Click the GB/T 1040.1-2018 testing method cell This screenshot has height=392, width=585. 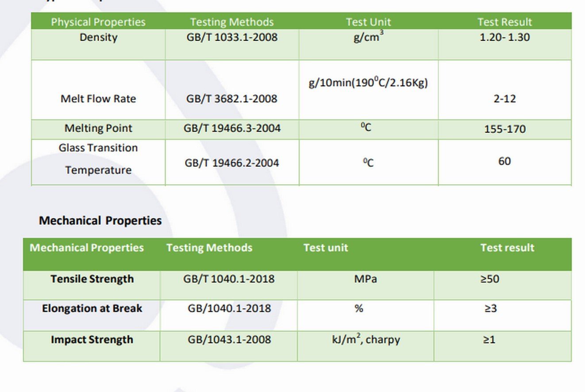[229, 279]
